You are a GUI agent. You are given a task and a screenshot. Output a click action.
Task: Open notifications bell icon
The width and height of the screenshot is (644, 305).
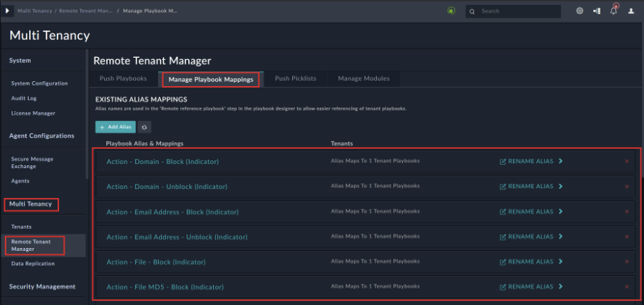(x=613, y=11)
